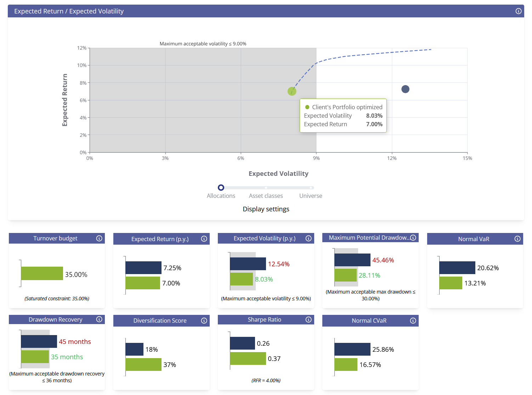Open info for Expected Volatility (p.y.) panel

tap(309, 238)
